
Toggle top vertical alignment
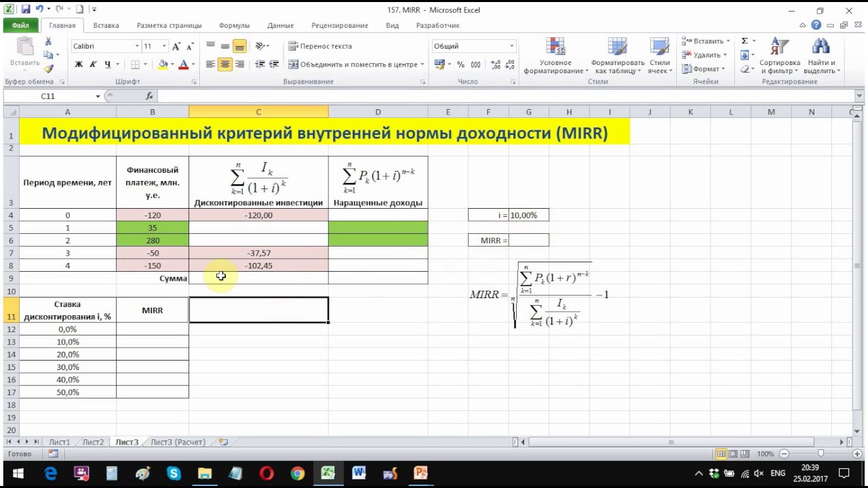tap(211, 46)
